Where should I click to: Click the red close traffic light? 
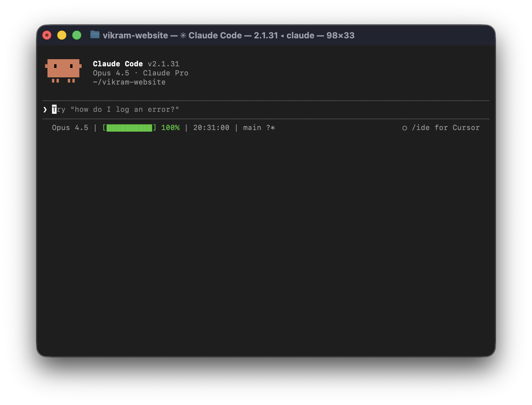tap(47, 35)
